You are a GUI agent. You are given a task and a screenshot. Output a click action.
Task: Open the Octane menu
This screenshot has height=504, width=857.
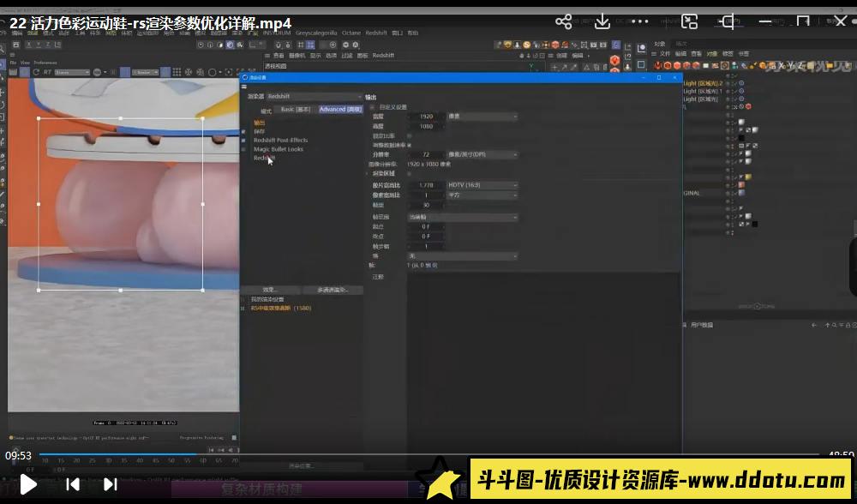point(351,33)
